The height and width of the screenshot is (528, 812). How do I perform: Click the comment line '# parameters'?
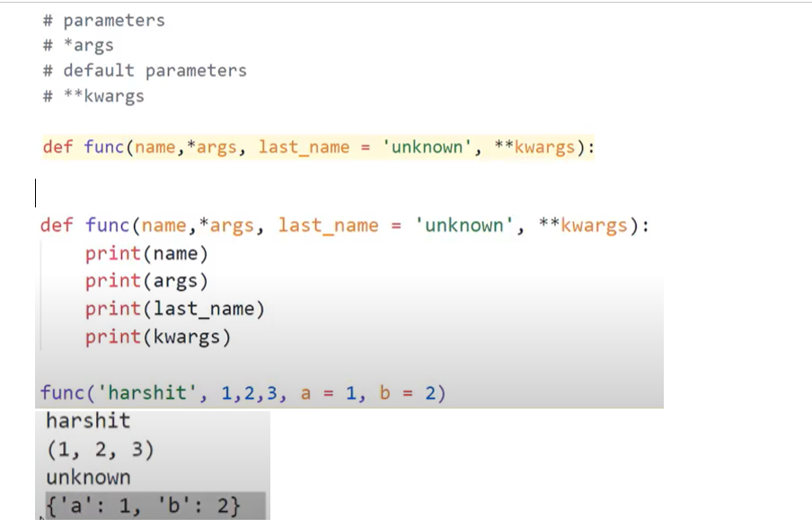103,20
